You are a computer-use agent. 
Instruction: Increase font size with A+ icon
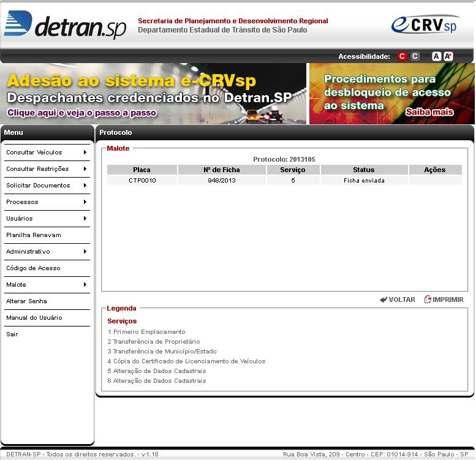448,56
